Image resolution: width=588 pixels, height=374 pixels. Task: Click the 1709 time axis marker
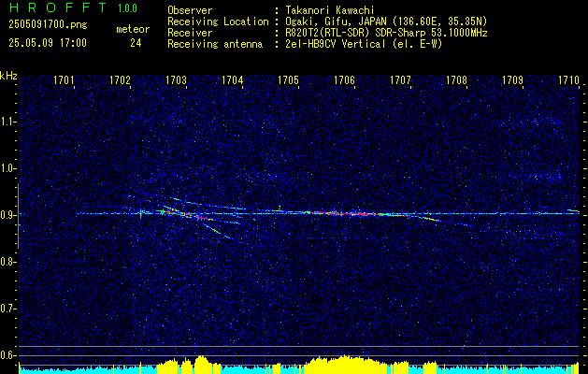512,80
